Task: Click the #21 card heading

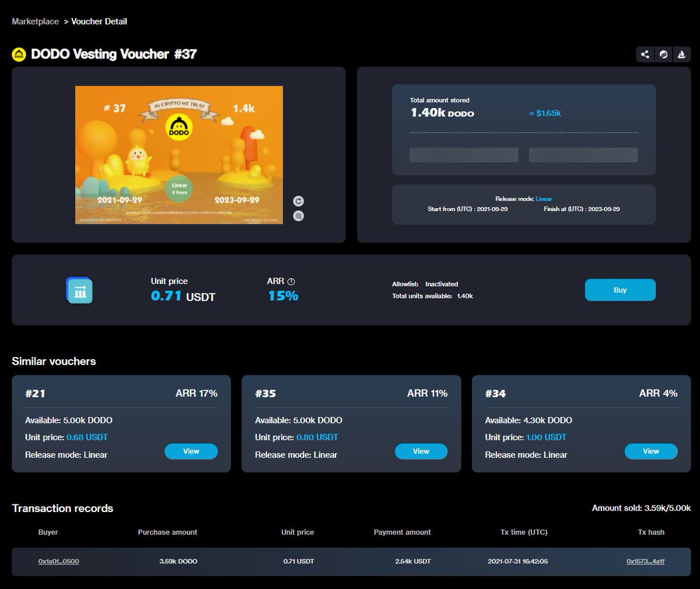Action: tap(35, 394)
